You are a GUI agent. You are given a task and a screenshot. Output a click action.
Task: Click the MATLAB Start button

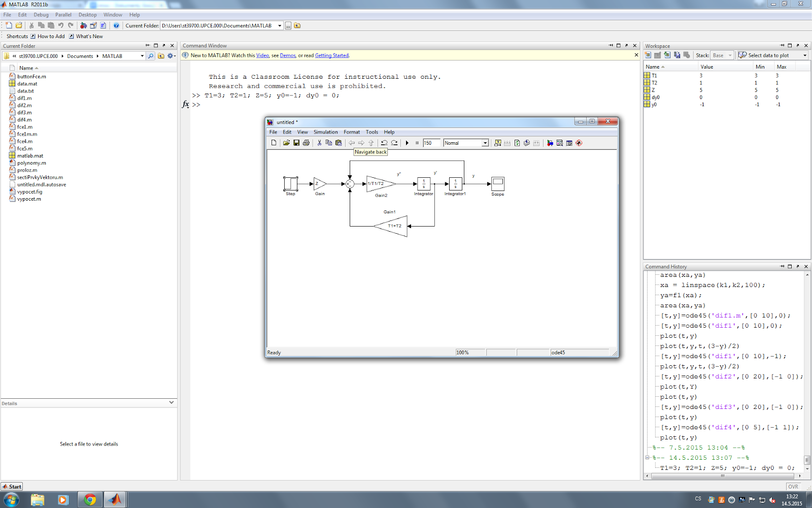click(12, 486)
